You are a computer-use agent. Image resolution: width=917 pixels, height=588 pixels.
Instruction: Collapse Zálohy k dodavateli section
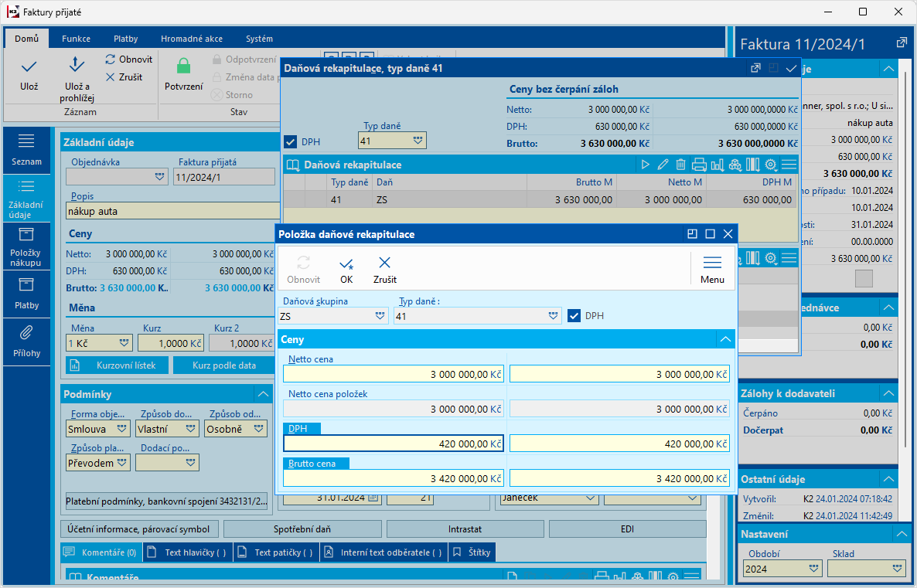point(889,393)
